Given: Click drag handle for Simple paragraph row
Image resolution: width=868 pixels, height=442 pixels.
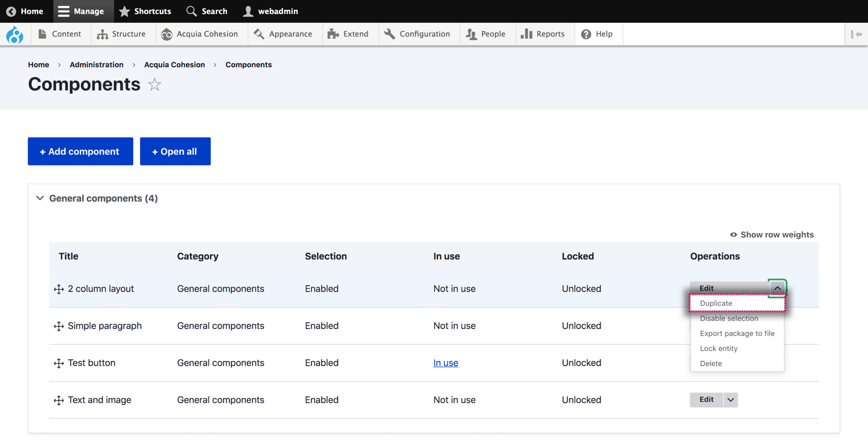Looking at the screenshot, I should click(x=58, y=326).
